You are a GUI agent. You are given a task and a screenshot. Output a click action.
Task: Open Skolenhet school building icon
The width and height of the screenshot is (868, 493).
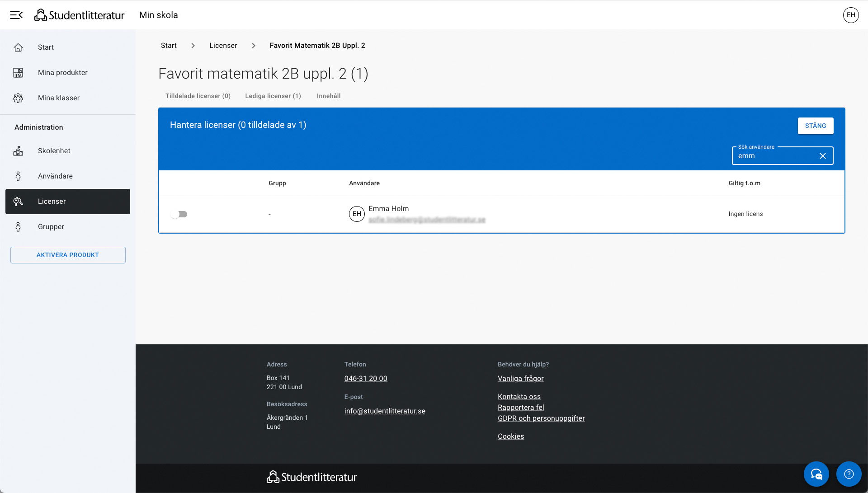tap(18, 151)
